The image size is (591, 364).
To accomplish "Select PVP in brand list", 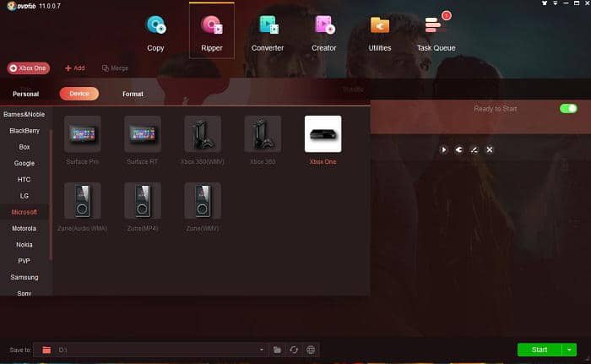I will 24,261.
